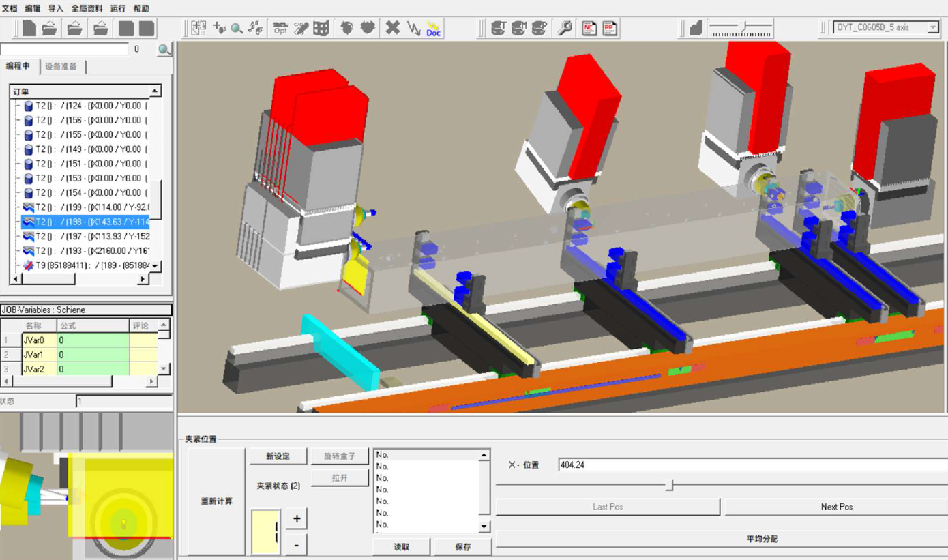Switch to the 设备准备 tab

(61, 66)
